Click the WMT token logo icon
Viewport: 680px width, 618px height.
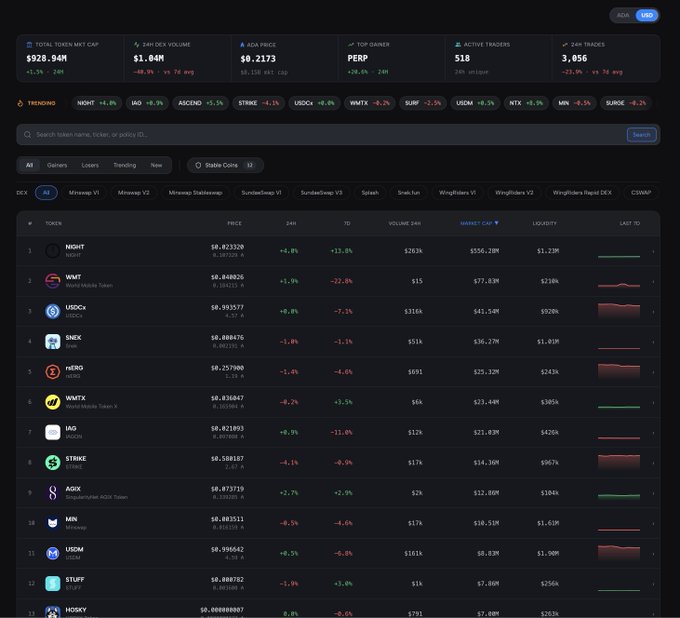52,281
